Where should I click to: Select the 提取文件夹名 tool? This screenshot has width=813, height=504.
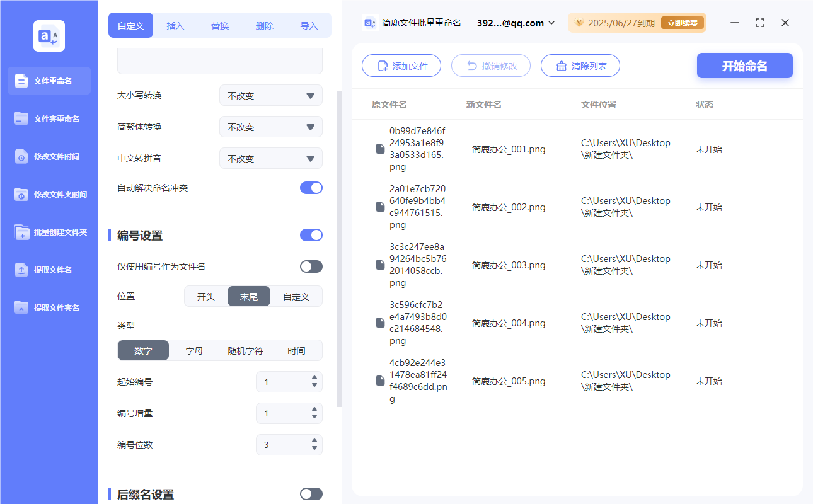49,307
